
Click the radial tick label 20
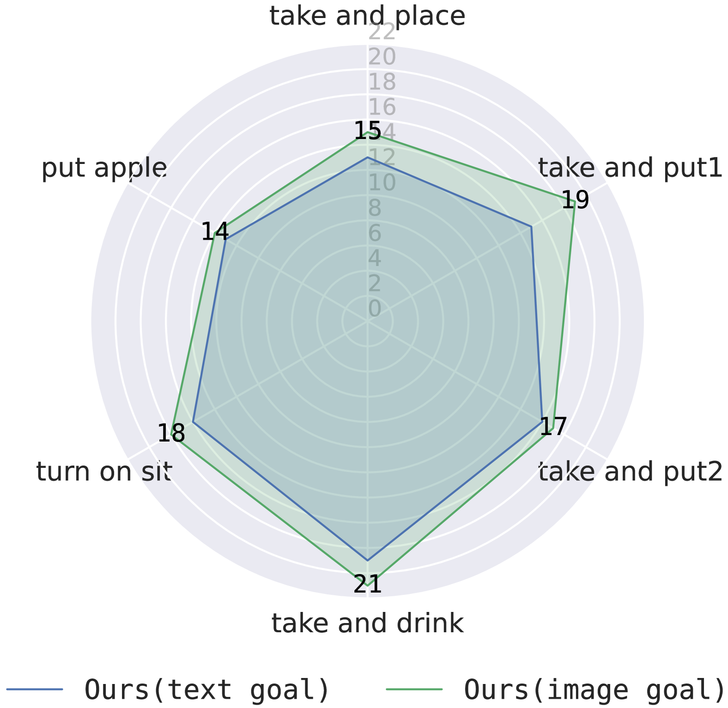(382, 57)
